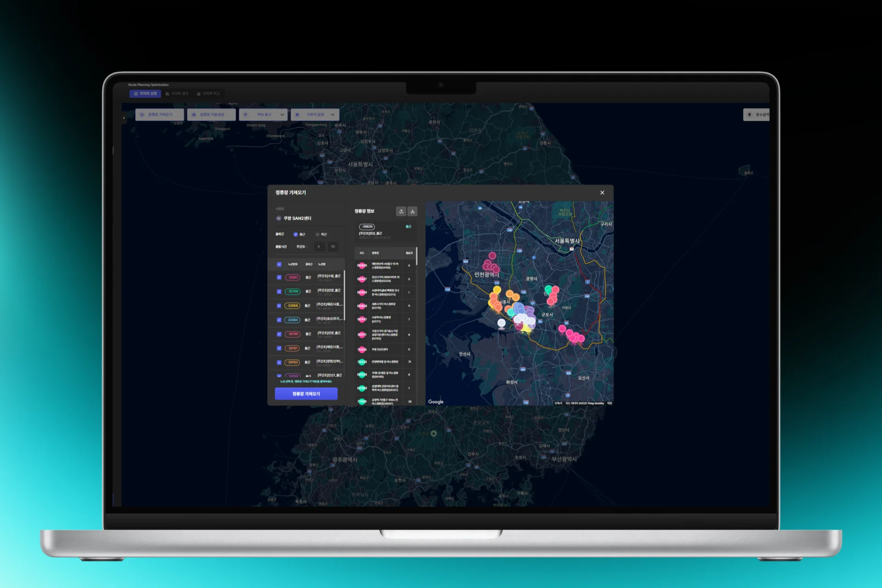Click route badge 32651
882x588 pixels.
tap(293, 277)
